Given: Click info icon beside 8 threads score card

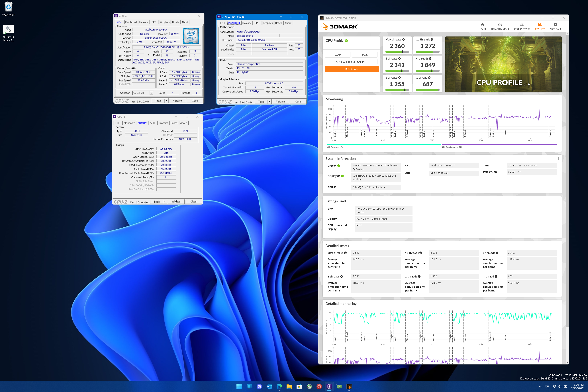Looking at the screenshot, I should [x=399, y=58].
